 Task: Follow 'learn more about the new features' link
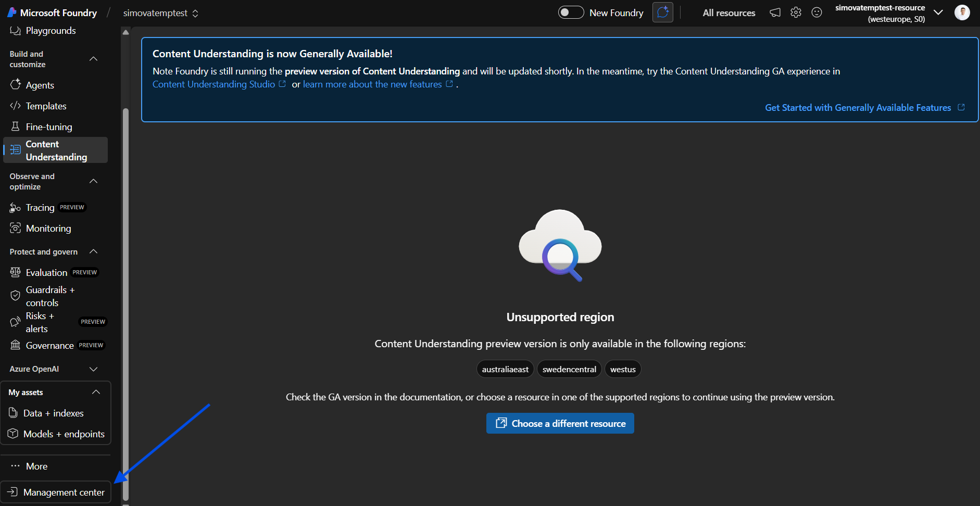372,84
